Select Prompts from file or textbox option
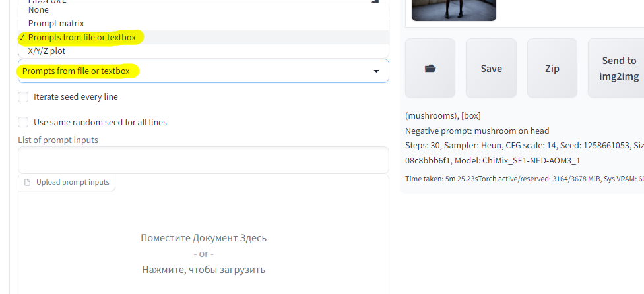 203,38
